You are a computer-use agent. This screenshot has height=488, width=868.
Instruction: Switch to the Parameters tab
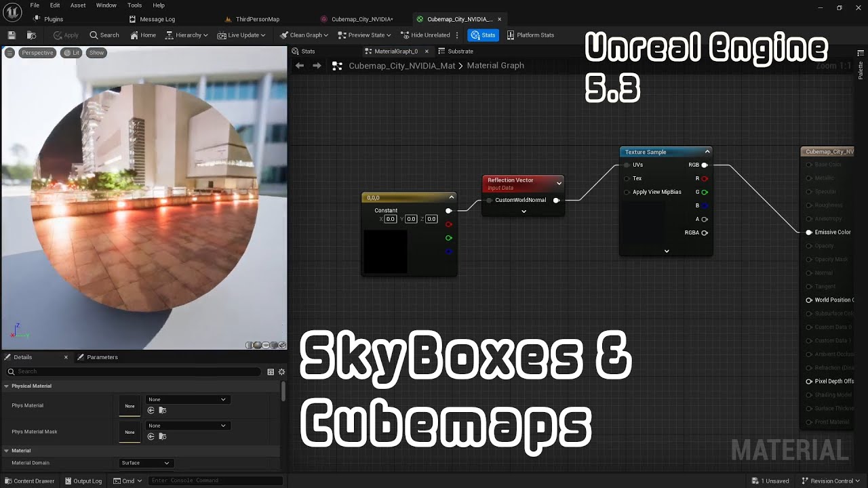pos(98,357)
